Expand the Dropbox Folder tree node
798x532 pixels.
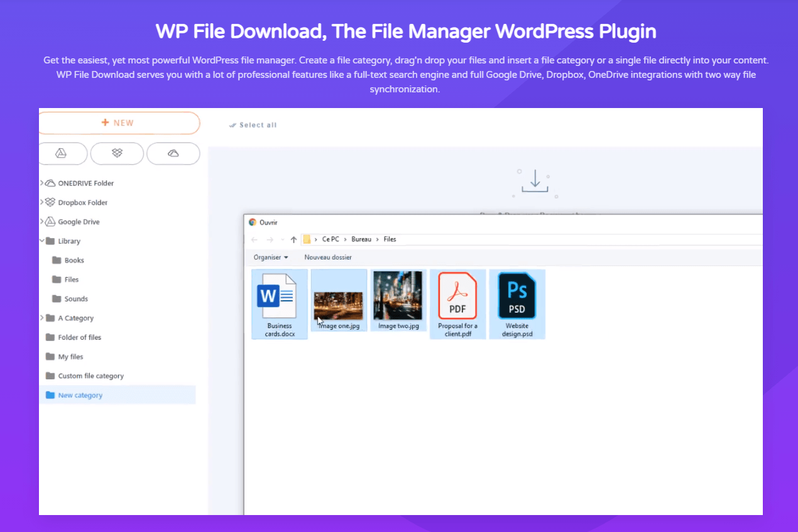click(x=41, y=202)
